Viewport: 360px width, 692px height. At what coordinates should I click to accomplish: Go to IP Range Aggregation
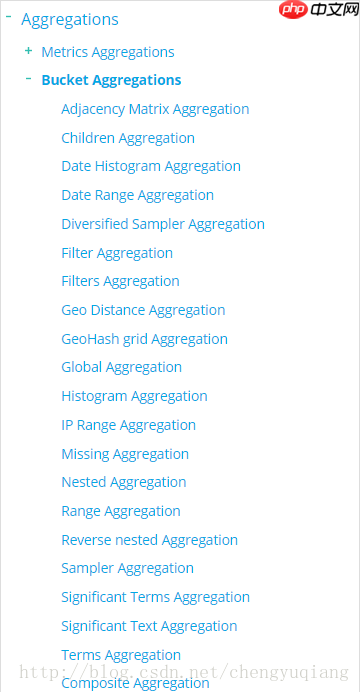(128, 425)
